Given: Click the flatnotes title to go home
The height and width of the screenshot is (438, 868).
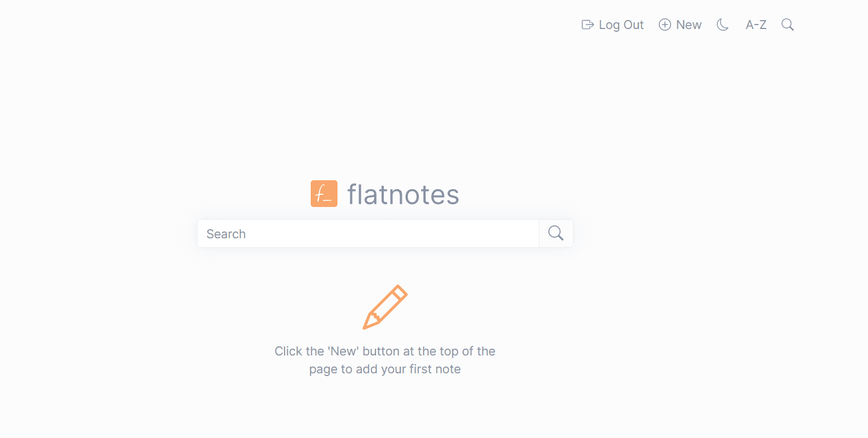Looking at the screenshot, I should coord(403,194).
